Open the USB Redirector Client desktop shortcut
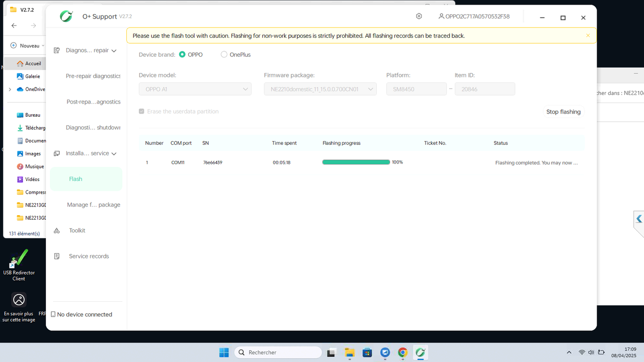Screen dimensions: 644x362 (19, 265)
